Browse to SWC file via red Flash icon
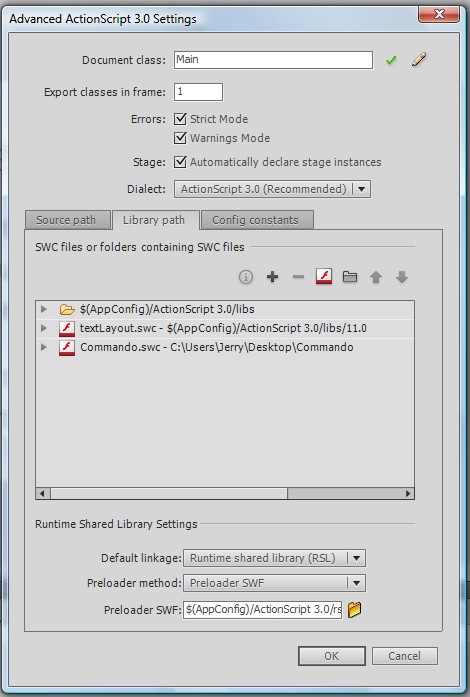This screenshot has width=470, height=697. 324,276
